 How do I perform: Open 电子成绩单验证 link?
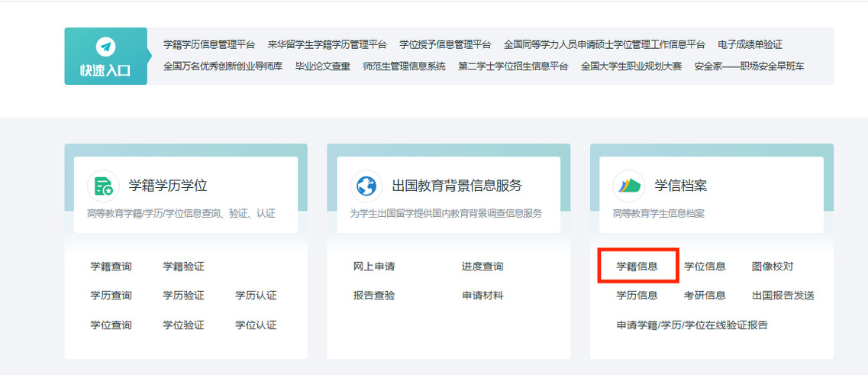tap(750, 44)
